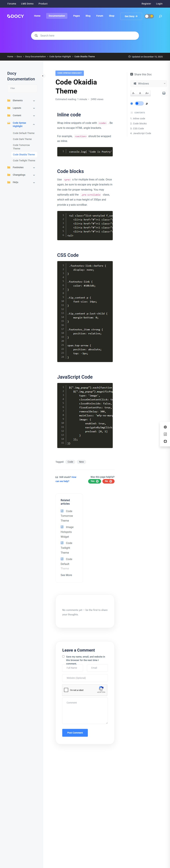Expand the Elements section chevron
Viewport: 170px width, 868px height.
(34, 101)
